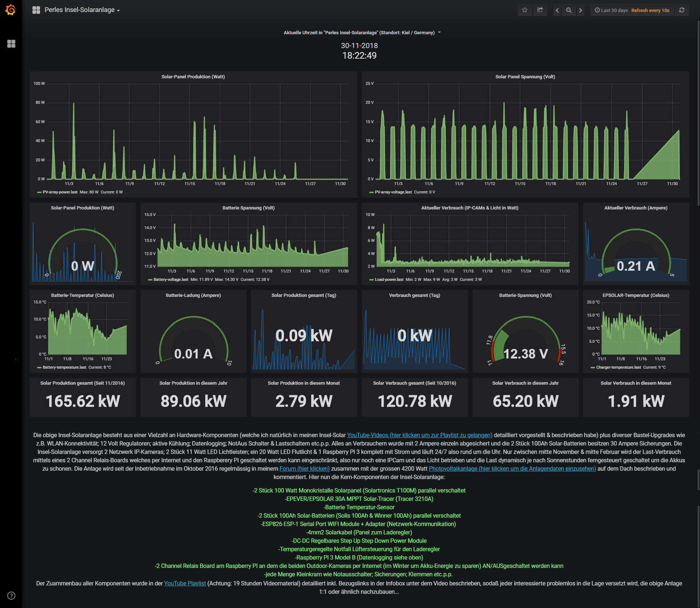Open the Last 30 days time picker
This screenshot has height=608, width=700.
tap(614, 10)
